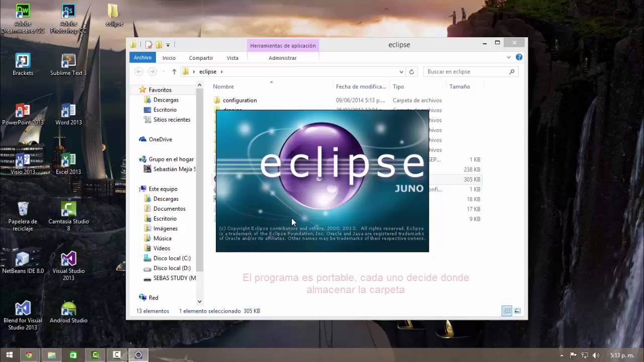Launch Sublime Text 3 from desktop

(x=68, y=64)
